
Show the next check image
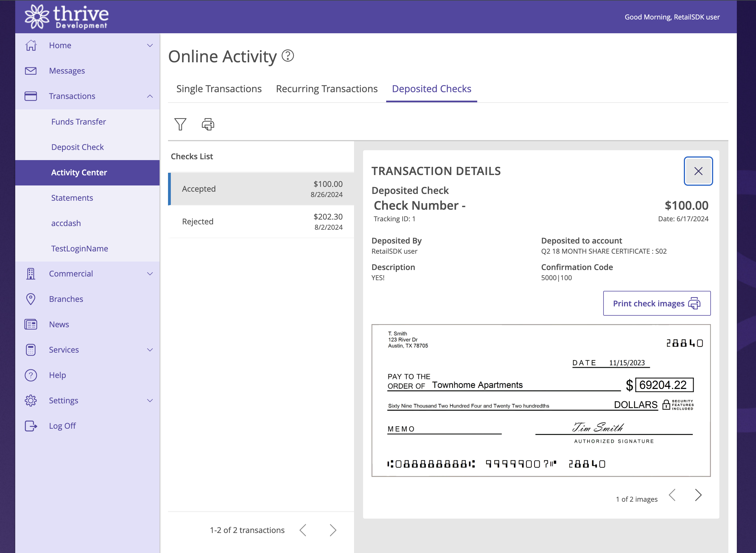tap(698, 495)
